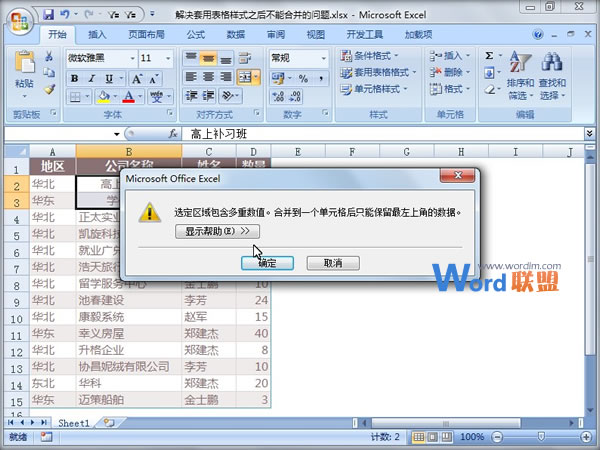
Task: Toggle Wrap Text icon
Action: click(245, 58)
